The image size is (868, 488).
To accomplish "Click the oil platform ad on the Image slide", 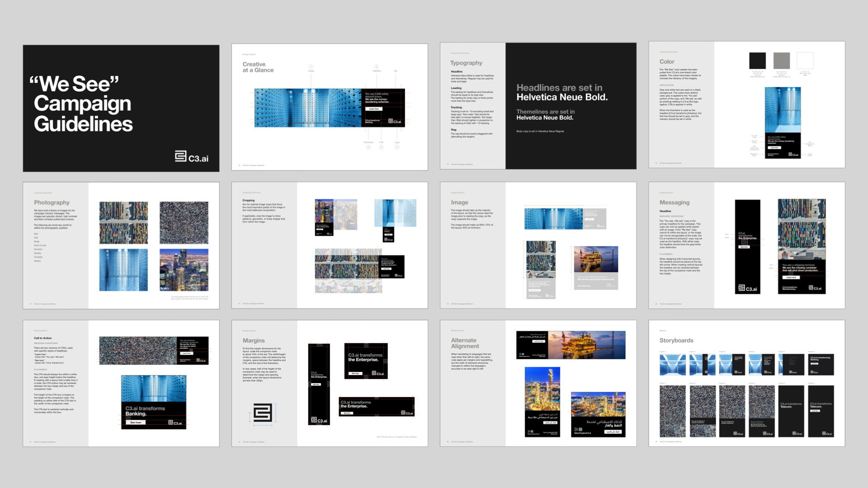I will point(596,267).
